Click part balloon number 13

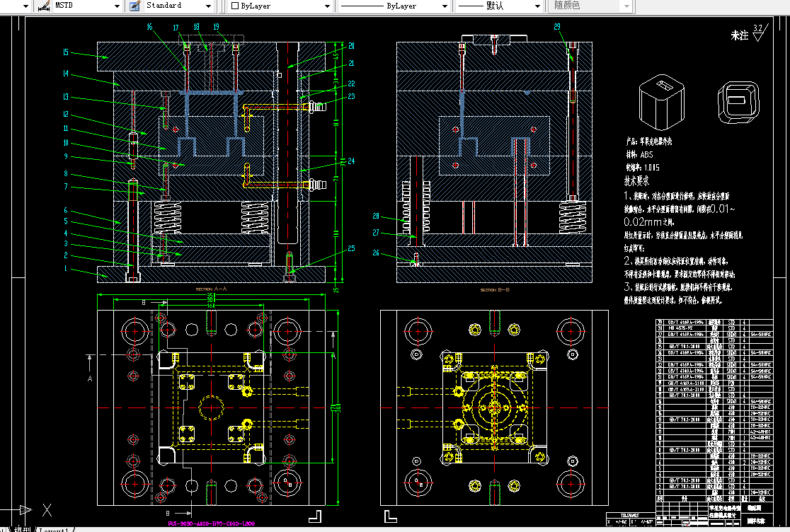(x=66, y=97)
